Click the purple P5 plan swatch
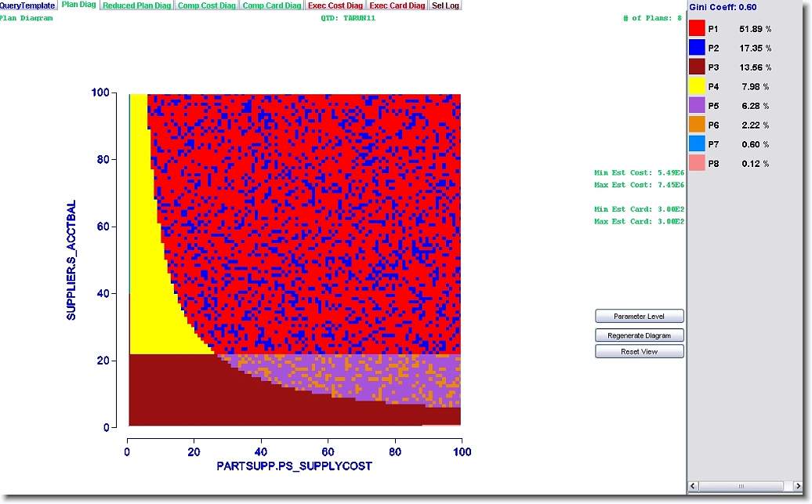This screenshot has width=812, height=504. point(697,106)
